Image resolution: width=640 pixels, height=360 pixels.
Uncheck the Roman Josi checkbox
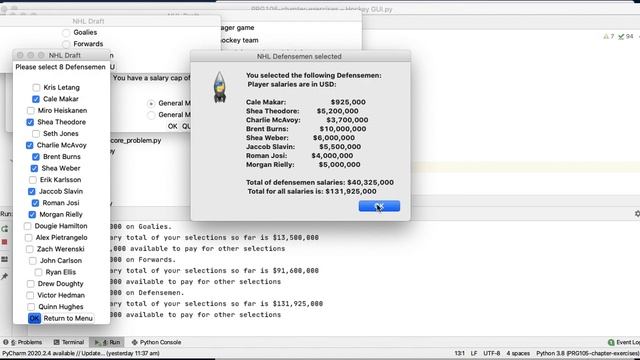pos(36,203)
